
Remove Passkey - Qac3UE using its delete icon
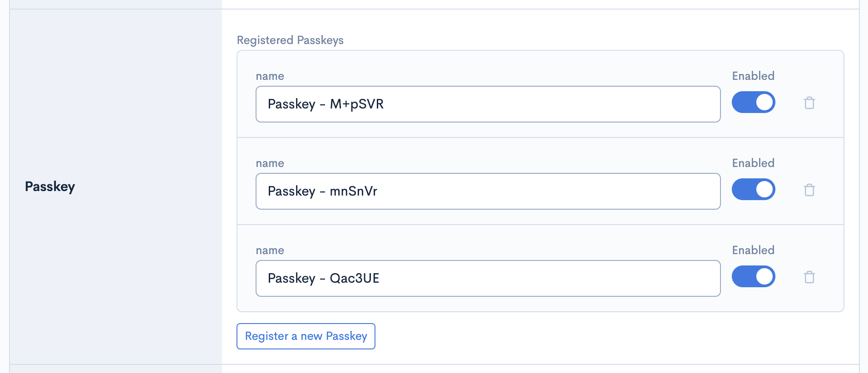(x=810, y=277)
